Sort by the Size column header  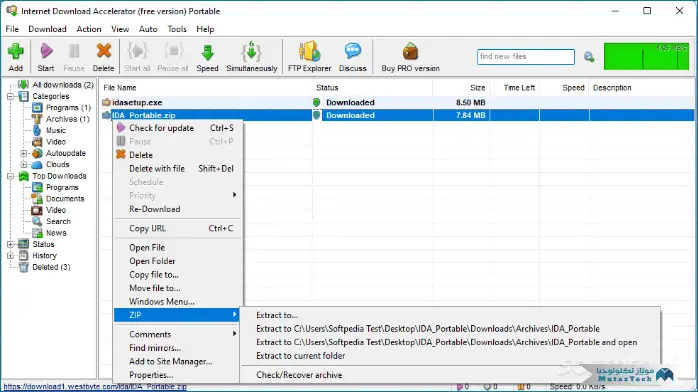pyautogui.click(x=461, y=88)
